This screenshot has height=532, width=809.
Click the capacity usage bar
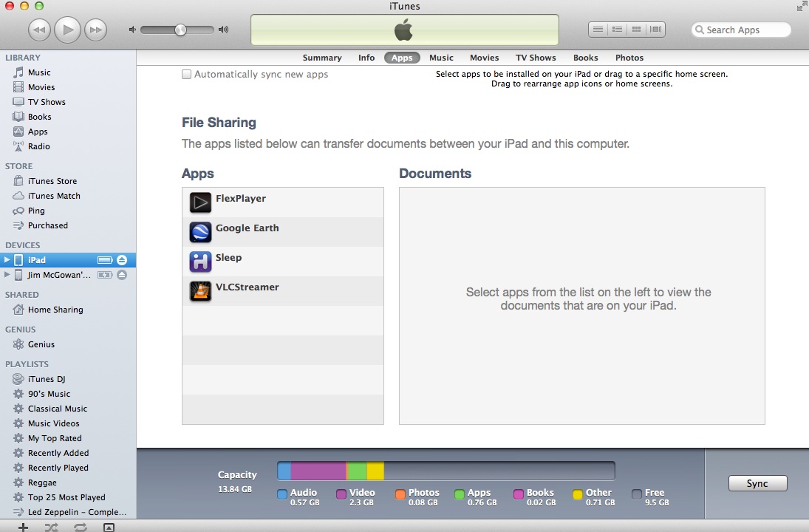click(446, 471)
